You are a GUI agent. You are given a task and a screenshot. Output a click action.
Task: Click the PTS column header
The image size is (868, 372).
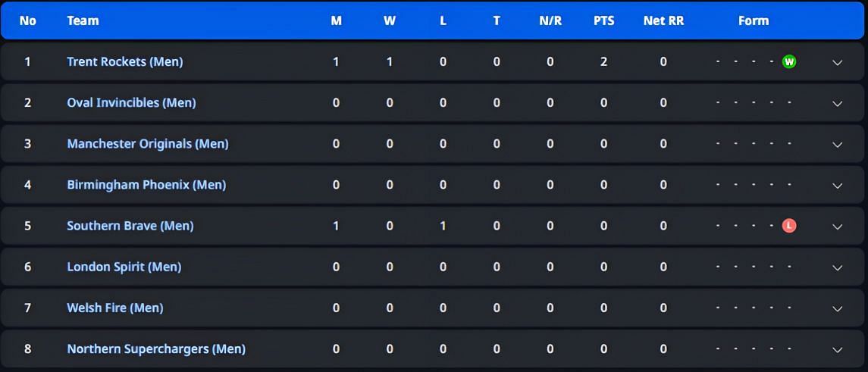click(x=604, y=21)
